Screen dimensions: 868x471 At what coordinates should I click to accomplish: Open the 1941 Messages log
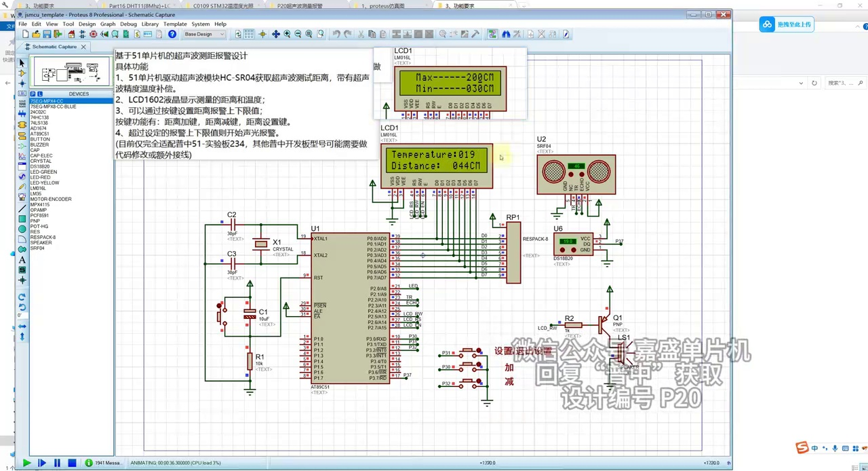(x=104, y=463)
